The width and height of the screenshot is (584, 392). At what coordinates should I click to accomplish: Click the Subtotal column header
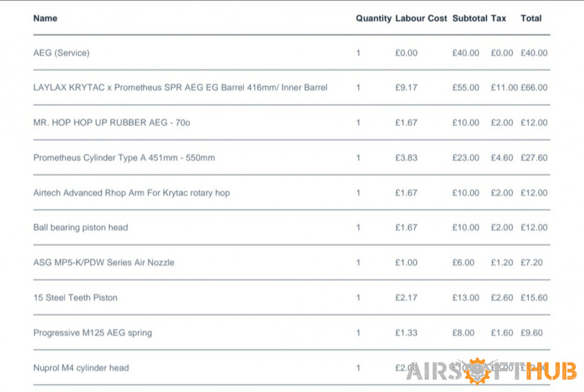pos(470,19)
